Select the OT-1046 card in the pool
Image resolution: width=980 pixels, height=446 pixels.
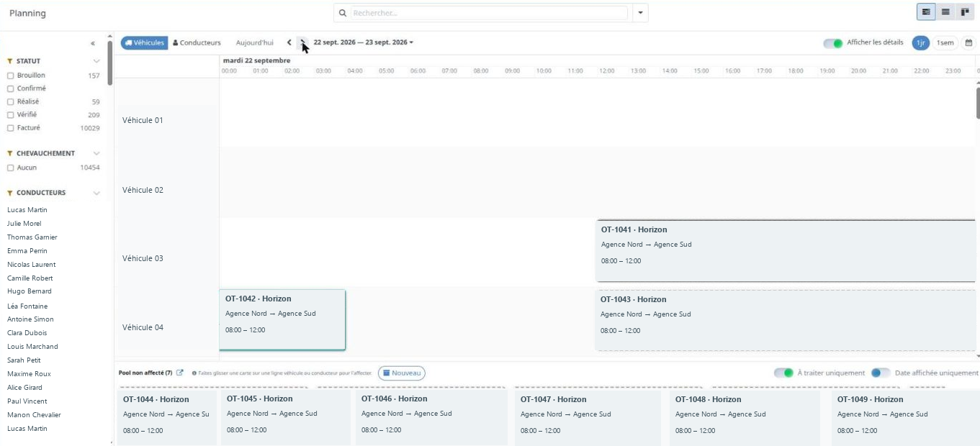tap(432, 417)
